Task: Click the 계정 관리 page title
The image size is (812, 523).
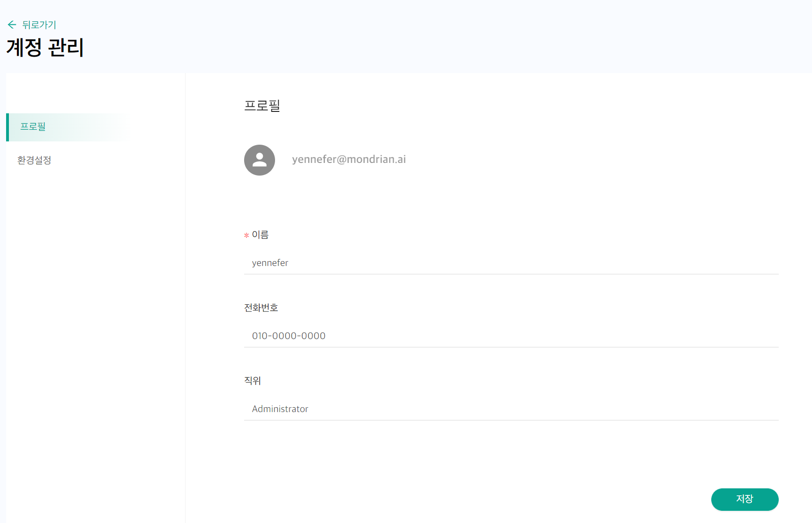Action: click(45, 48)
